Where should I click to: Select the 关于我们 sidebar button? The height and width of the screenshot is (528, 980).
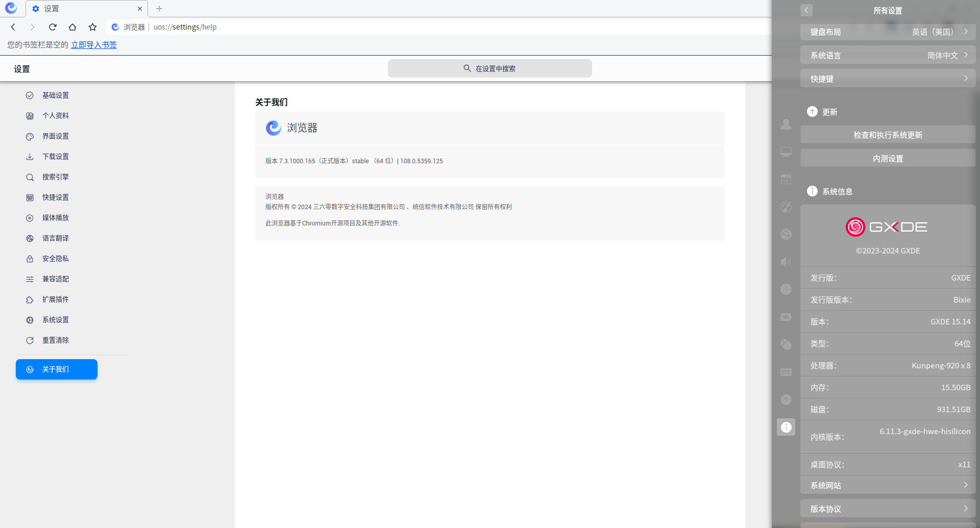coord(57,369)
